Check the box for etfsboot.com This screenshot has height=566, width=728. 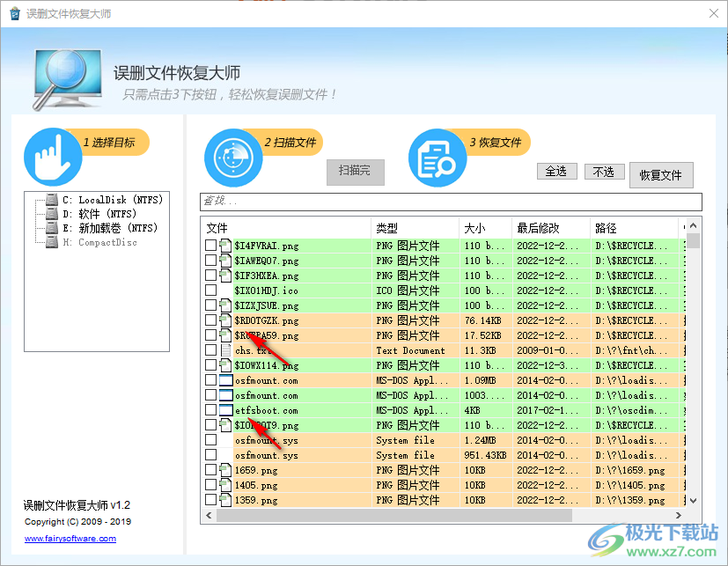(210, 410)
